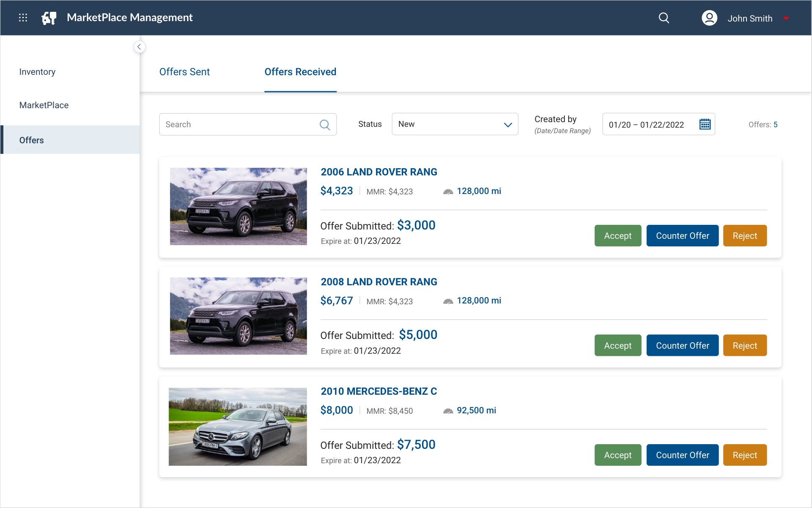The image size is (812, 508).
Task: Switch to the Offers Sent tab
Action: 184,72
